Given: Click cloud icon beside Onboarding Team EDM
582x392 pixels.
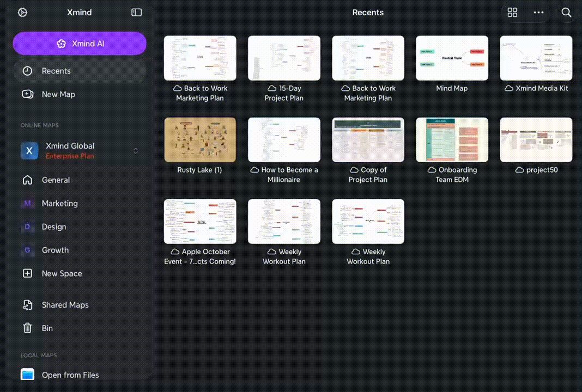Looking at the screenshot, I should (x=432, y=170).
